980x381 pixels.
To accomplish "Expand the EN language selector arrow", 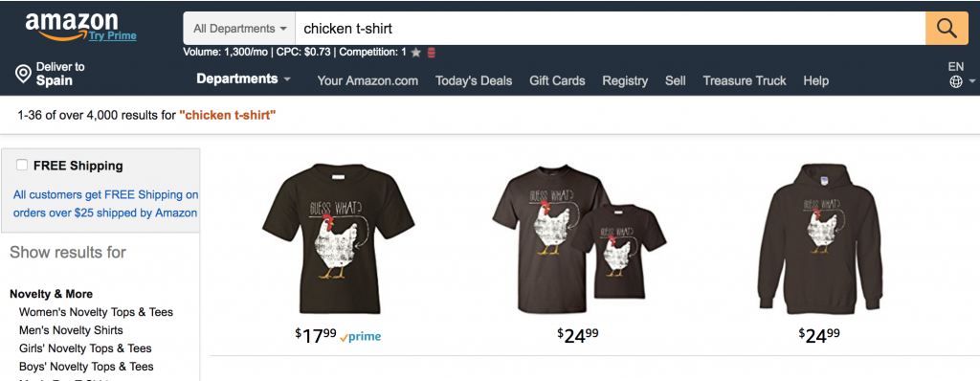I will tap(971, 81).
